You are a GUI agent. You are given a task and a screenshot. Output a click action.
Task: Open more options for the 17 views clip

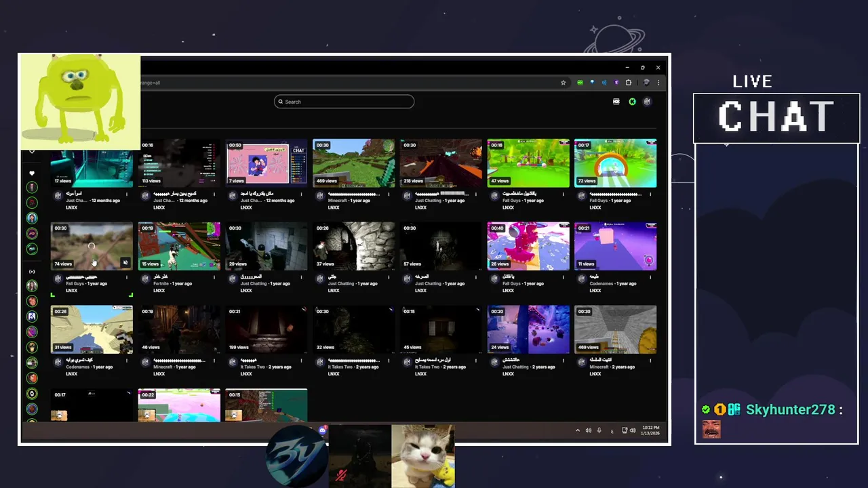coord(127,194)
